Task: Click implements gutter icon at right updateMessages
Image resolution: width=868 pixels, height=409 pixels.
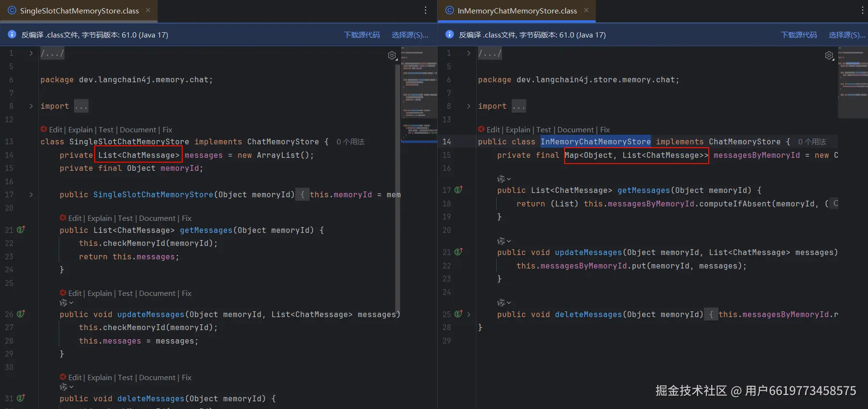Action: pyautogui.click(x=458, y=252)
